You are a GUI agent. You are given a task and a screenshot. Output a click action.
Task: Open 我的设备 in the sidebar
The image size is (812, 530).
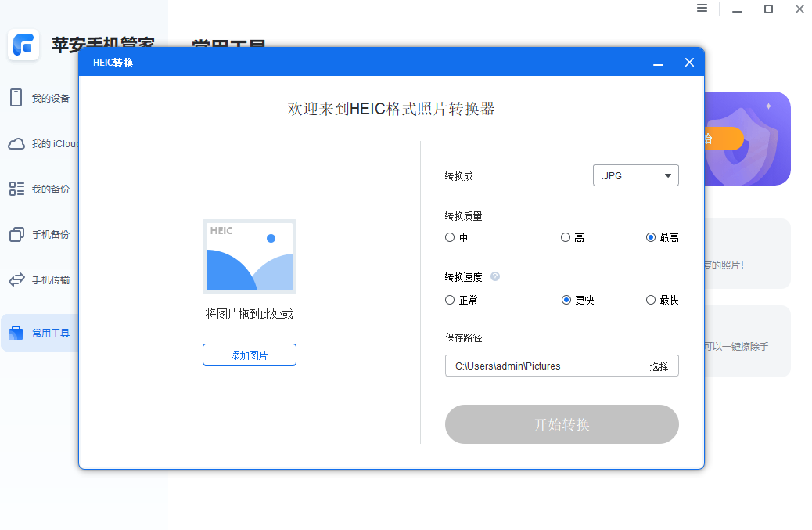[x=43, y=98]
